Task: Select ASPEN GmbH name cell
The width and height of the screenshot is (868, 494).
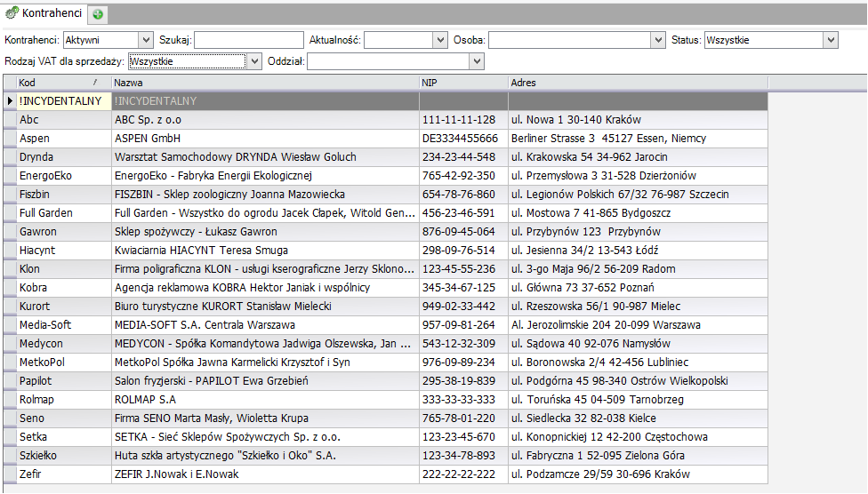Action: point(265,139)
